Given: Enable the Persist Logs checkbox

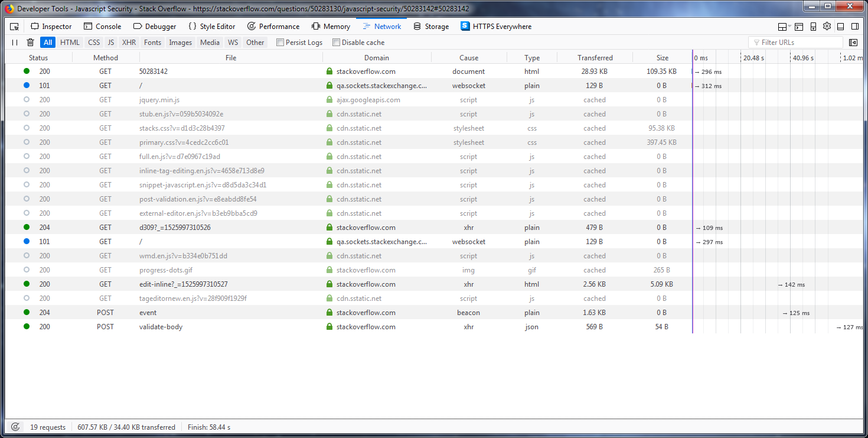Looking at the screenshot, I should [280, 43].
